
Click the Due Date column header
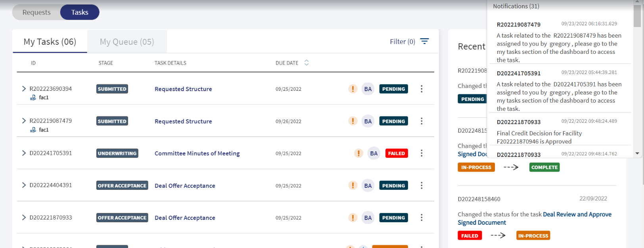click(x=287, y=63)
